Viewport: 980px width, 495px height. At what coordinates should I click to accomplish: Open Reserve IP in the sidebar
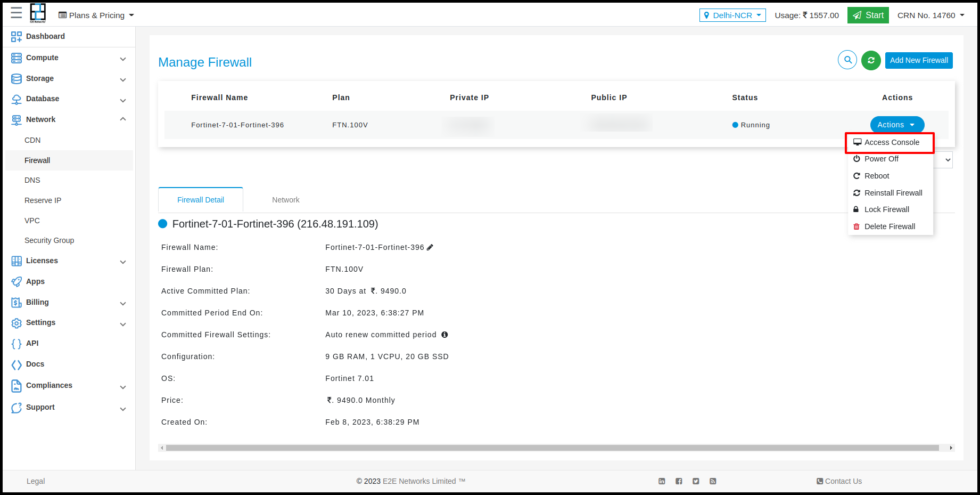click(43, 200)
